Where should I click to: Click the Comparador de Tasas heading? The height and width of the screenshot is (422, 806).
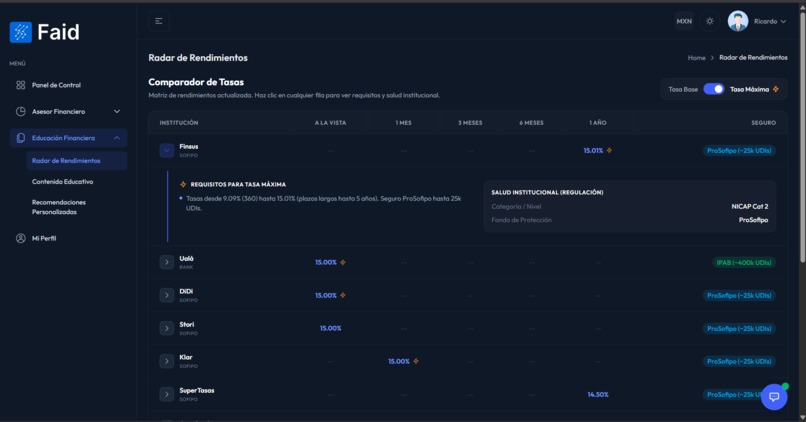coord(196,82)
